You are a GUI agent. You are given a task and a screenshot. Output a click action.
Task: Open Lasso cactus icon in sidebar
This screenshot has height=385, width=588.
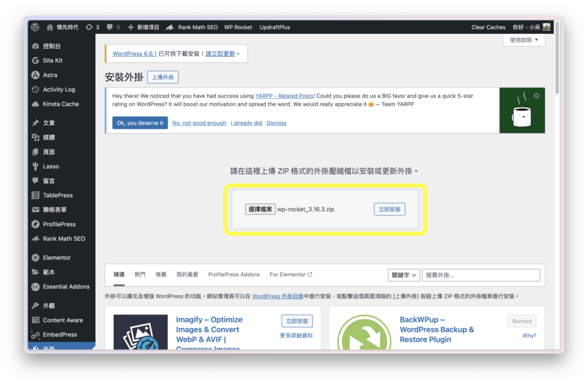click(36, 166)
